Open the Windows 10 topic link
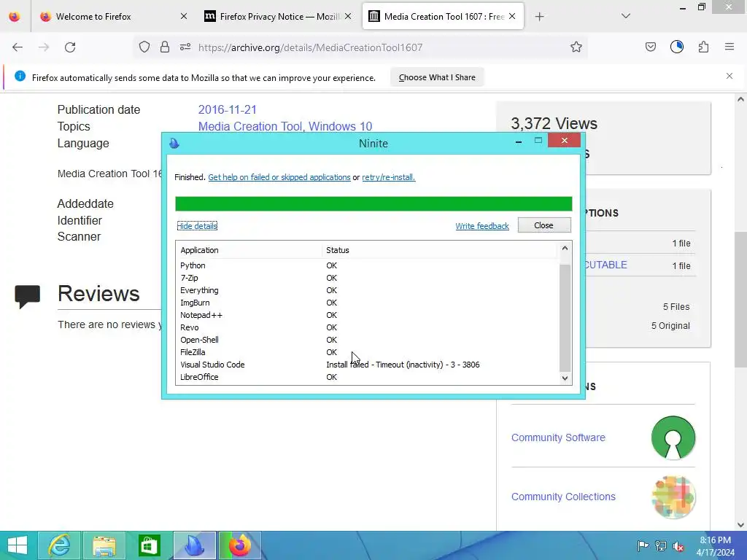 click(x=340, y=127)
